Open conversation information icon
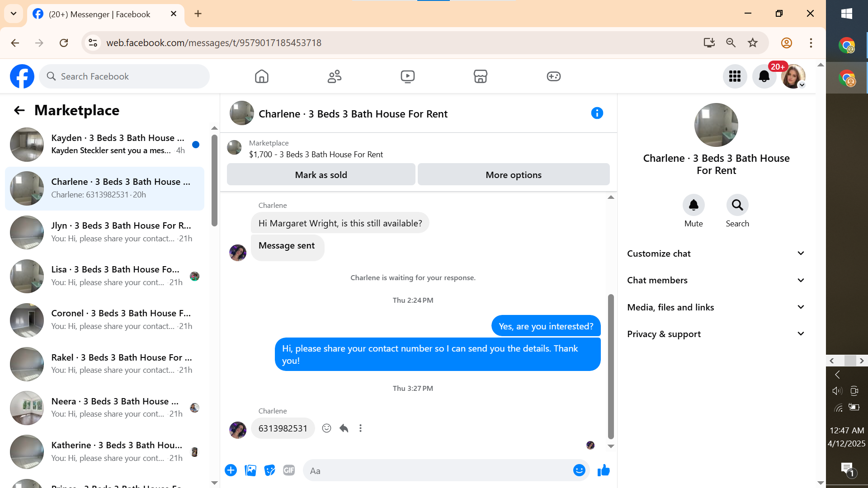The width and height of the screenshot is (868, 488). coord(597,113)
